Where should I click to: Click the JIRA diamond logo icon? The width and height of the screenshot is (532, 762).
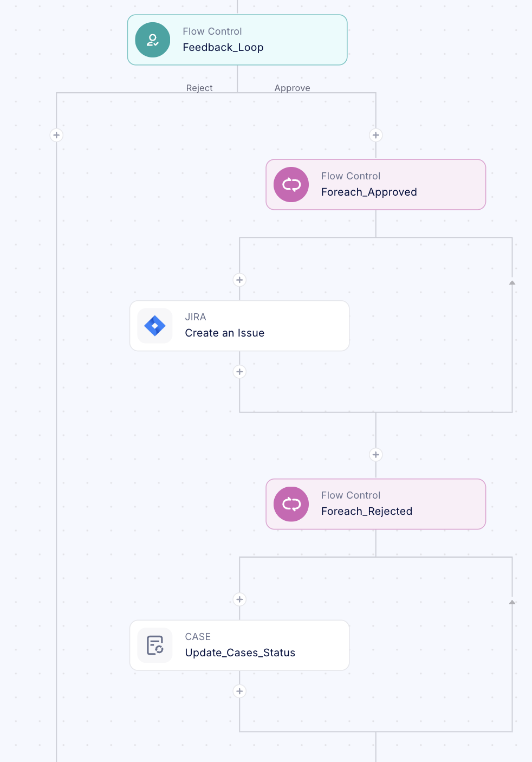coord(155,326)
